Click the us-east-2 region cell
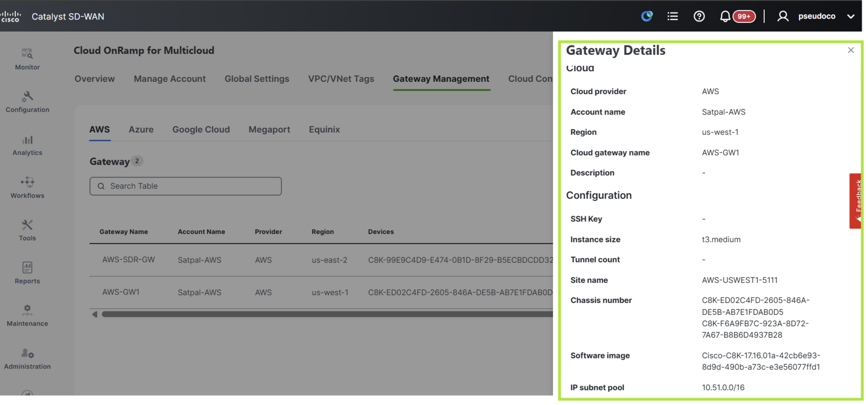 tap(329, 260)
